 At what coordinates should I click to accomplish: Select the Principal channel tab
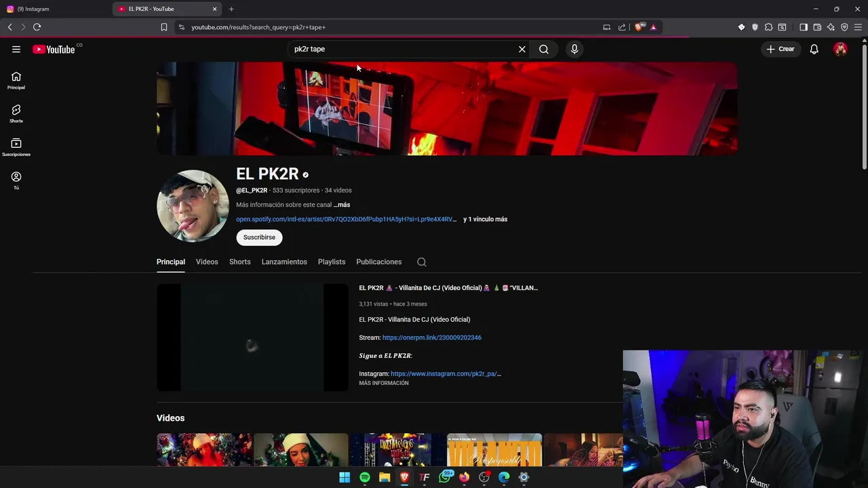coord(171,262)
